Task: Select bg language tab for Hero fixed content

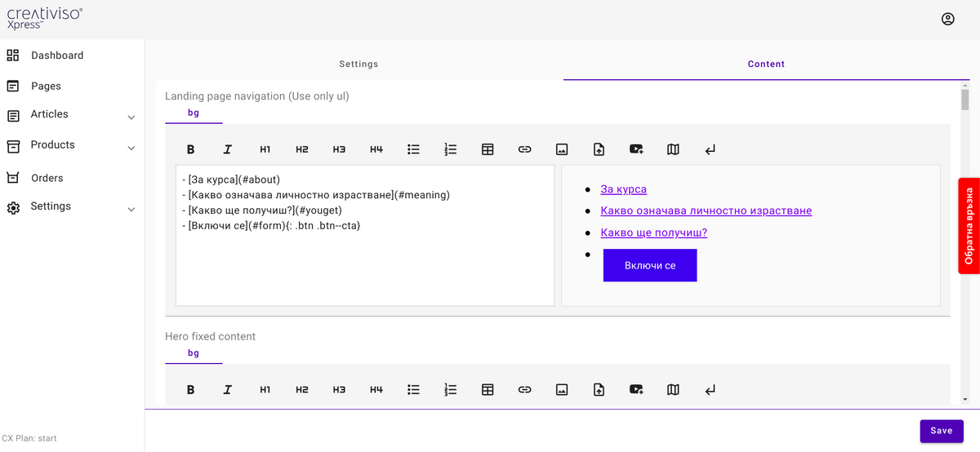Action: tap(194, 353)
